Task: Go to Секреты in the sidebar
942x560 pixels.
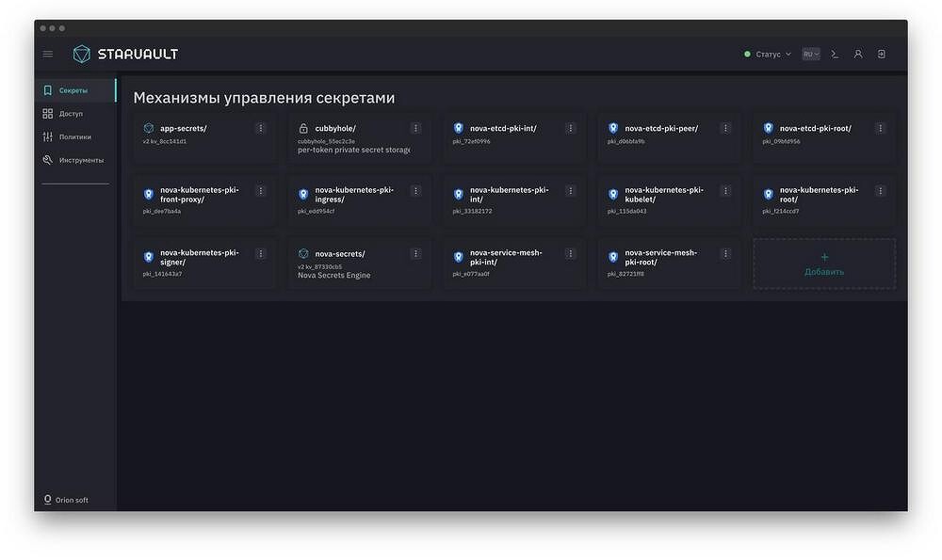Action: pos(73,90)
